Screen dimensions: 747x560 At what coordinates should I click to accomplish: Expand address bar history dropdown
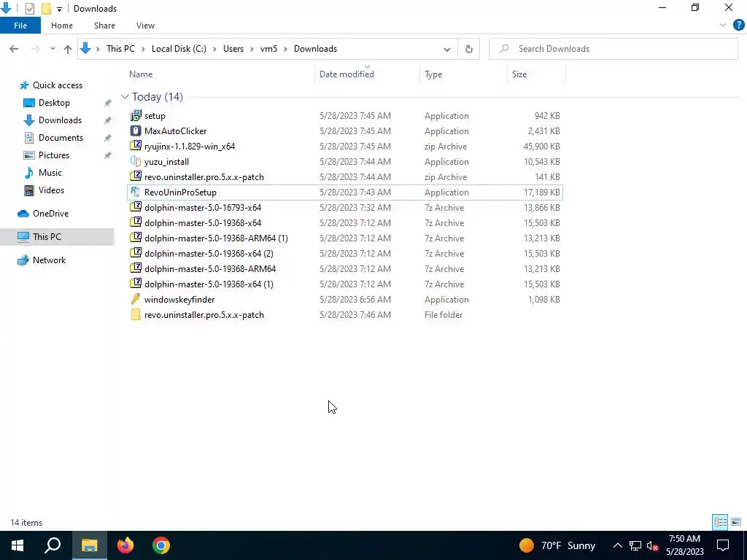447,49
